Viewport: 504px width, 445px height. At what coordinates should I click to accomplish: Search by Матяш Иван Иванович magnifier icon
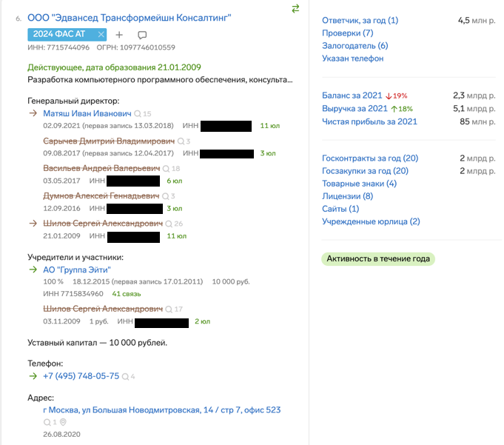click(137, 114)
